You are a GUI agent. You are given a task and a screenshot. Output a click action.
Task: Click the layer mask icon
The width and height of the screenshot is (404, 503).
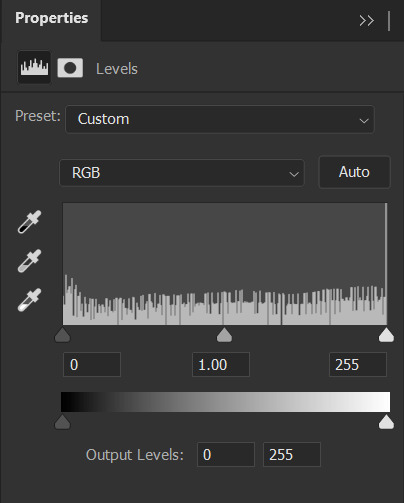[70, 68]
